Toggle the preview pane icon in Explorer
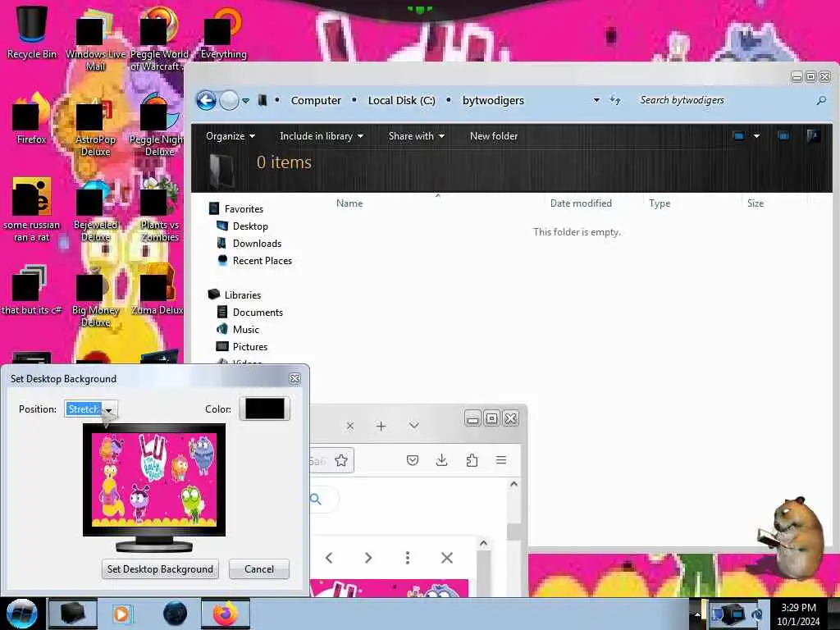 coord(783,136)
